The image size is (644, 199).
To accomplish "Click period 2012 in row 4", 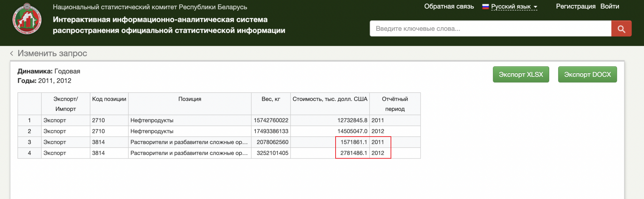I will click(x=378, y=153).
